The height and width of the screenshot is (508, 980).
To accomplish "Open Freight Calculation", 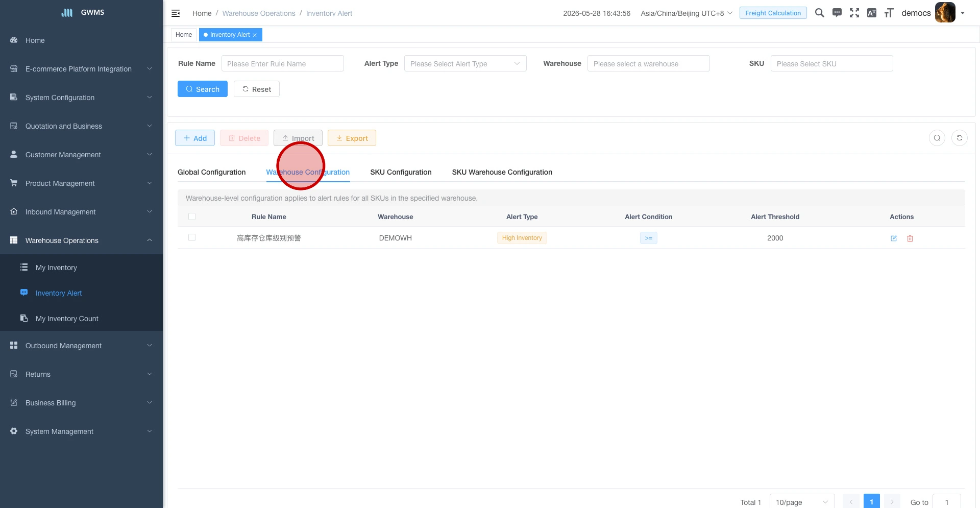I will (773, 13).
